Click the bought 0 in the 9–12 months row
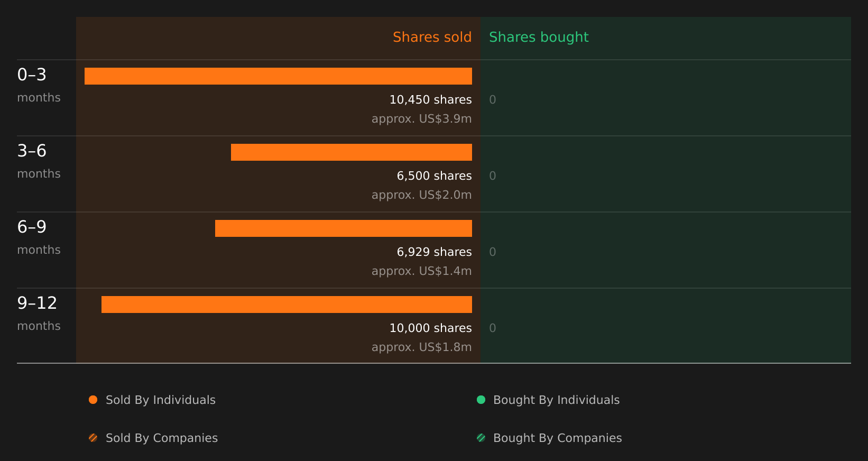Screen dimensions: 868x461 tap(493, 328)
